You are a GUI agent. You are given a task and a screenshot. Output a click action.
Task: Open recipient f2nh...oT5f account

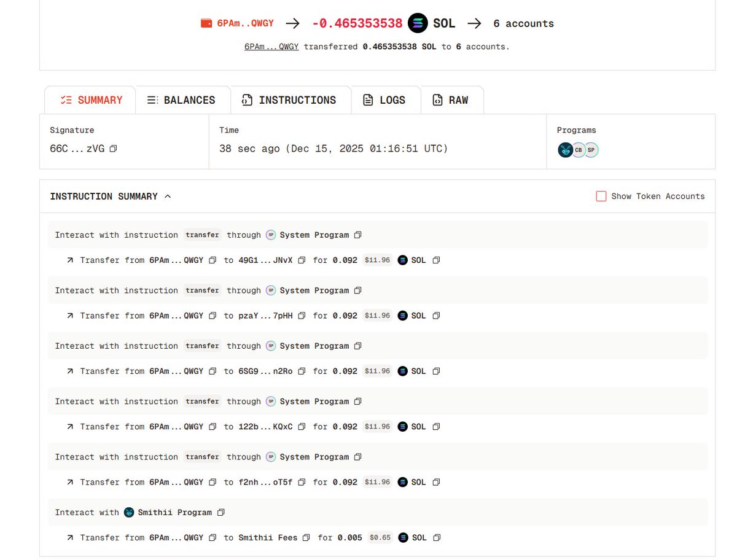[265, 482]
